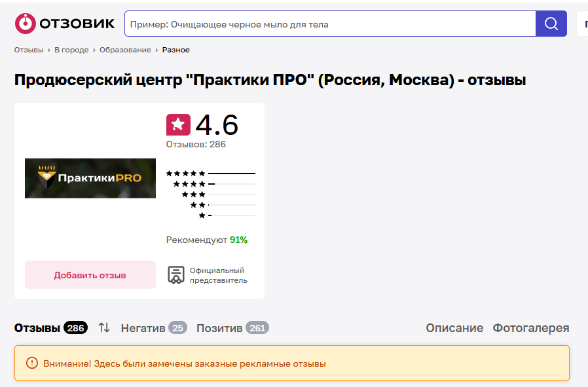Filter by three-star rating bar
588x387 pixels.
(218, 194)
